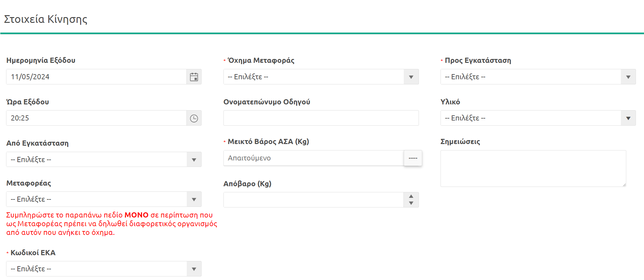Expand the Από Εγκατάσταση dropdown

pos(194,160)
